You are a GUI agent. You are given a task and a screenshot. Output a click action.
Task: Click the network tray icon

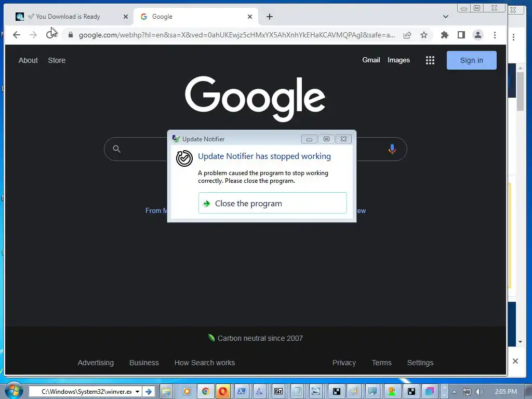467,392
